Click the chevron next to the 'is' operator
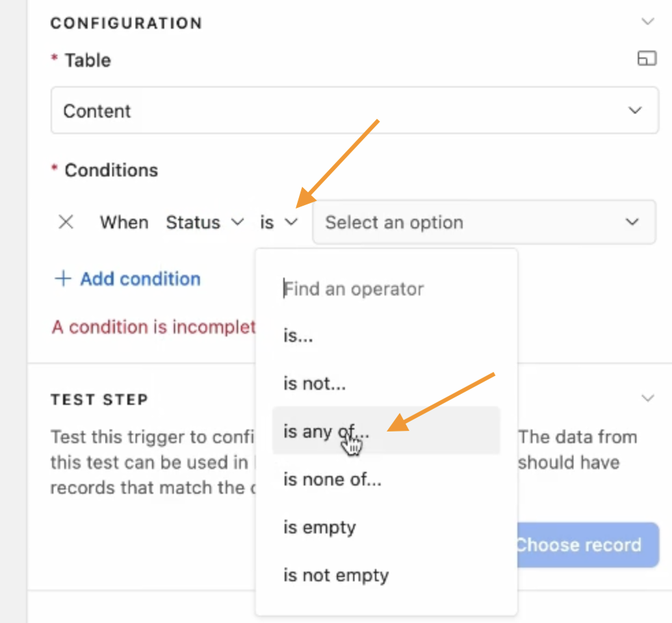The height and width of the screenshot is (623, 672). coord(292,222)
